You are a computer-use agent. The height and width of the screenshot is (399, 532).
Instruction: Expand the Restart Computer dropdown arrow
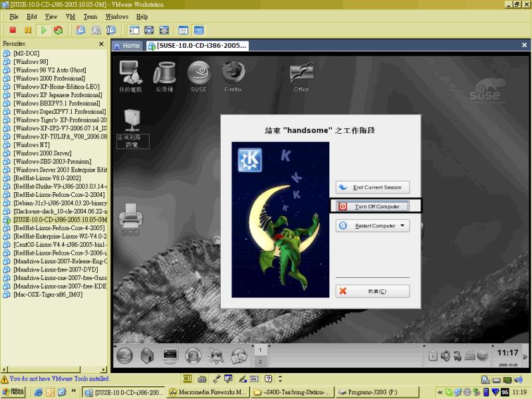[403, 225]
